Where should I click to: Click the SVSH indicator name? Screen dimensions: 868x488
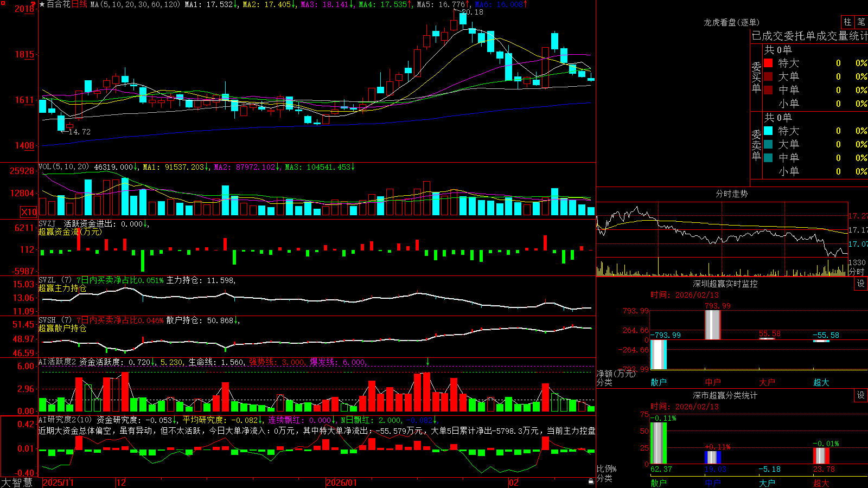(47, 320)
